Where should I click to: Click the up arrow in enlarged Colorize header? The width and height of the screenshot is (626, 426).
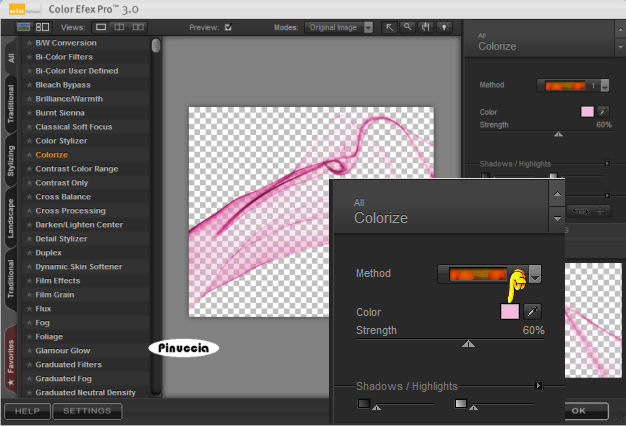coord(557,194)
